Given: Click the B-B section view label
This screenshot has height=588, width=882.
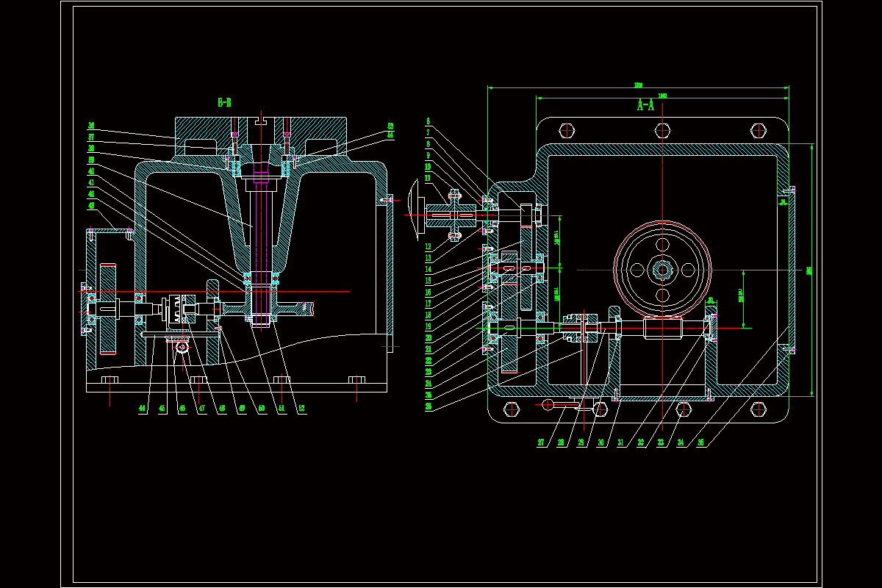Looking at the screenshot, I should click(224, 103).
